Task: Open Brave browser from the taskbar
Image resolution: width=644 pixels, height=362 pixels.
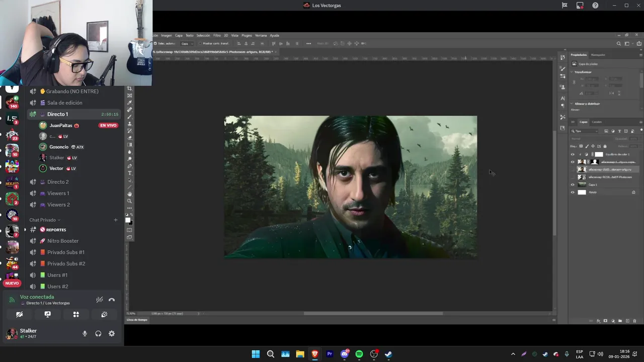Action: tap(315, 354)
